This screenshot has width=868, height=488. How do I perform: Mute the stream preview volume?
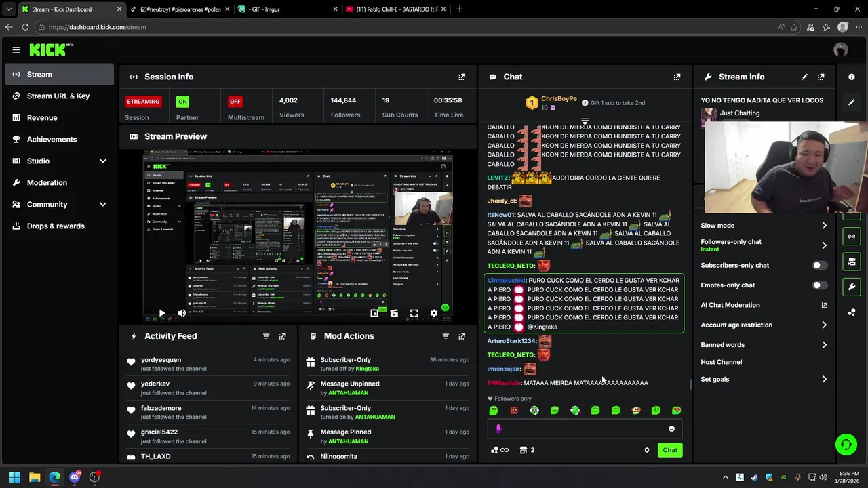pos(181,313)
